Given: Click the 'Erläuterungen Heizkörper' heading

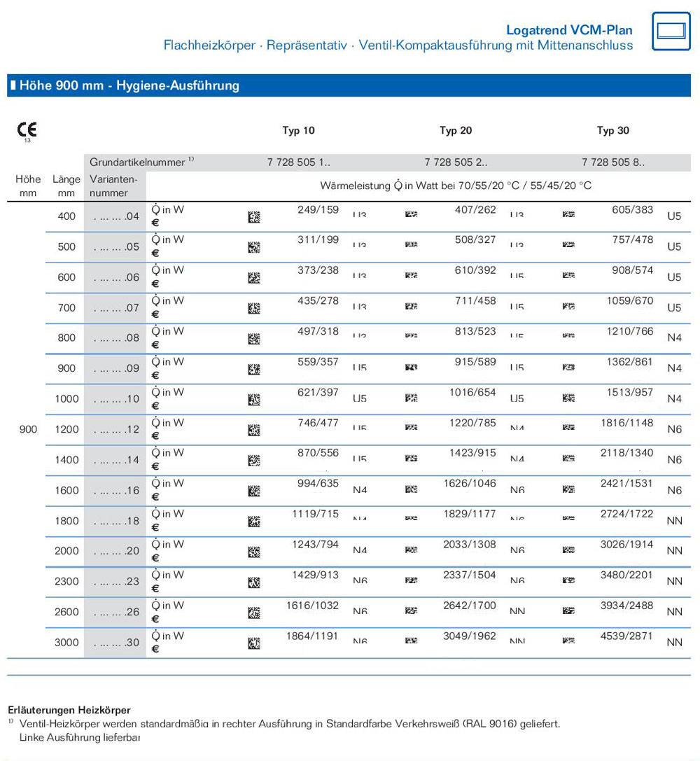Looking at the screenshot, I should coord(69,710).
